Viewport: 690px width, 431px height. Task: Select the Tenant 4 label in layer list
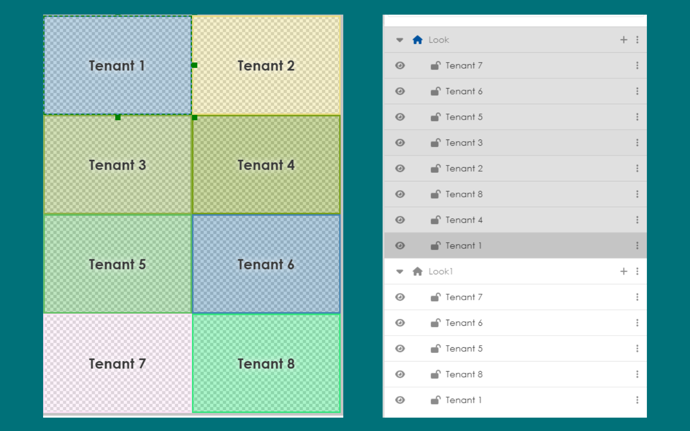point(464,220)
